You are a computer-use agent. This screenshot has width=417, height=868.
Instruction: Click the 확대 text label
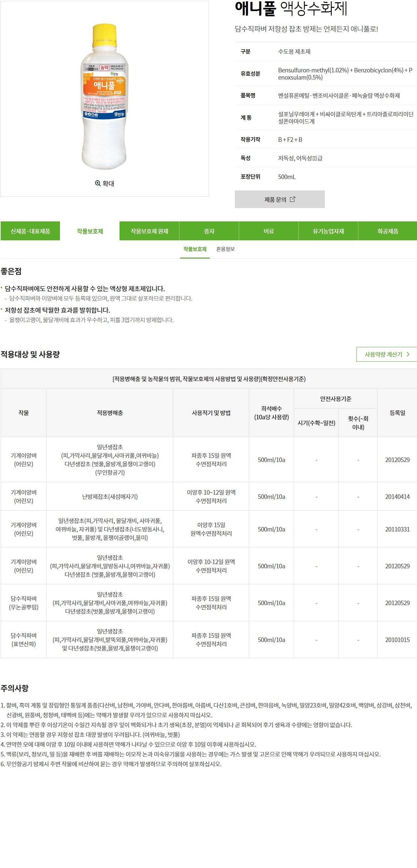[x=108, y=183]
